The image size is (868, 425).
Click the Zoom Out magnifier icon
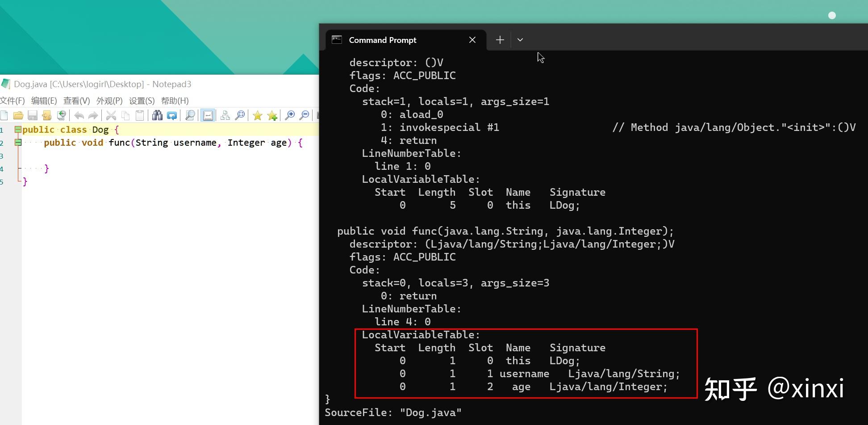coord(304,115)
